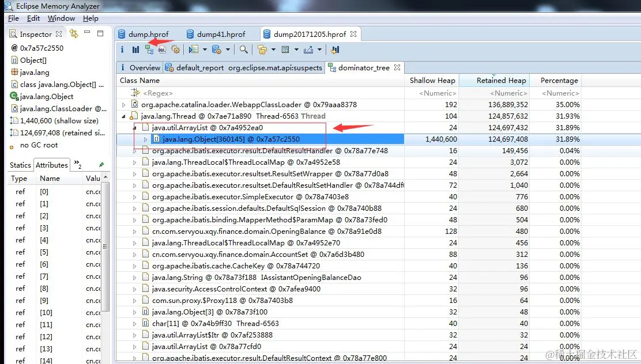Click the no GC root circle icon
The height and width of the screenshot is (364, 641).
click(12, 147)
